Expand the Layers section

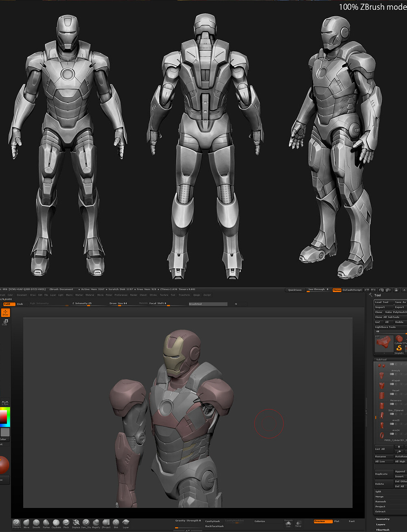tap(381, 524)
